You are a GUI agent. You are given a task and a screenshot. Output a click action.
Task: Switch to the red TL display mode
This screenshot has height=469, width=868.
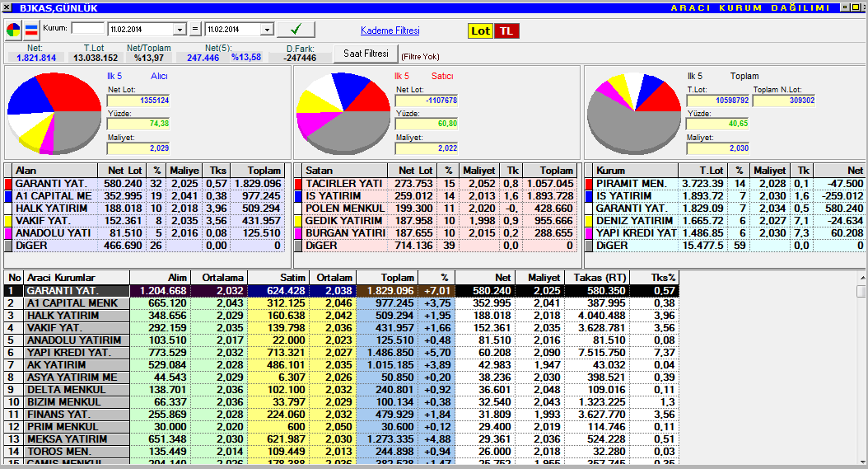(506, 30)
